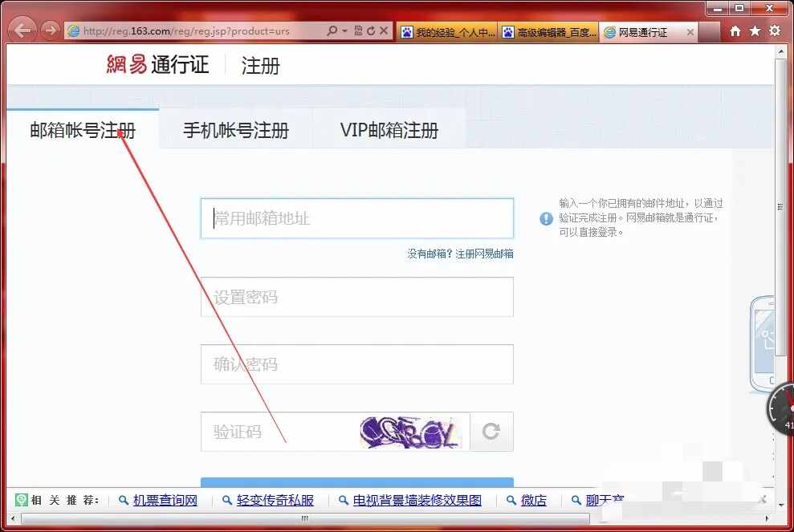Viewport: 794px width, 532px height.
Task: Click the search icon before 微店
Action: click(511, 500)
